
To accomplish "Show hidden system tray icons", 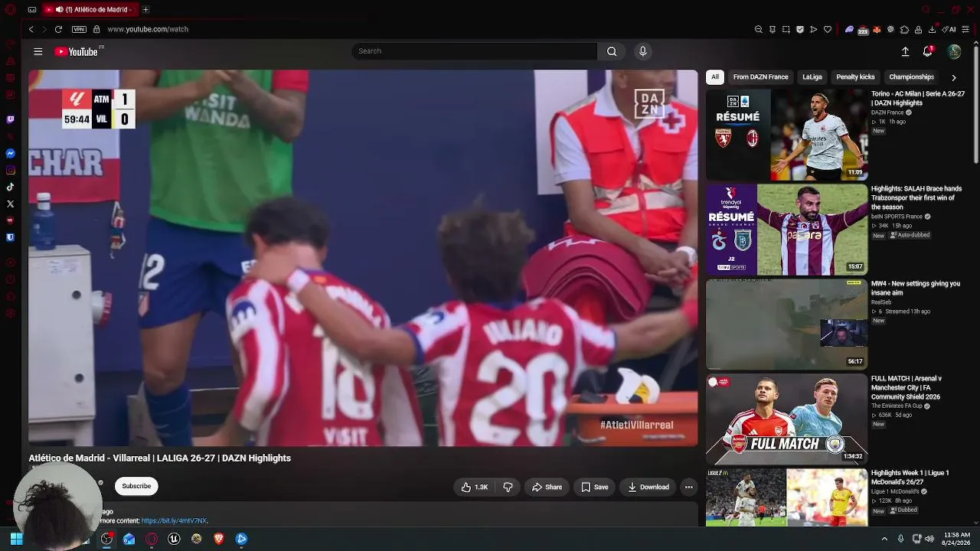I will tap(884, 539).
